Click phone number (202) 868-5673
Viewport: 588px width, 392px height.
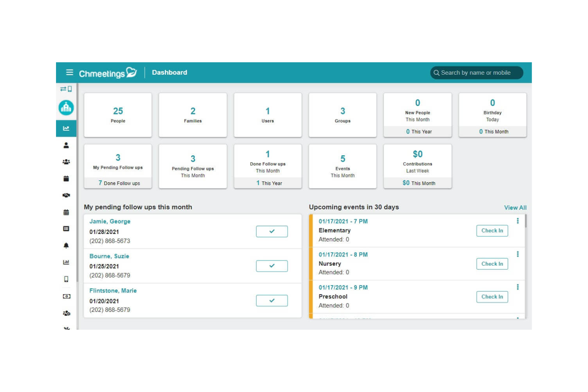point(110,241)
